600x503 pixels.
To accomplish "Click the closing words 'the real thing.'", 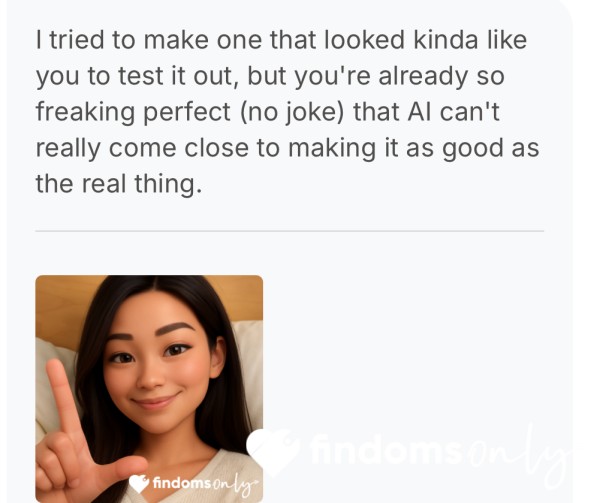I will tap(119, 184).
